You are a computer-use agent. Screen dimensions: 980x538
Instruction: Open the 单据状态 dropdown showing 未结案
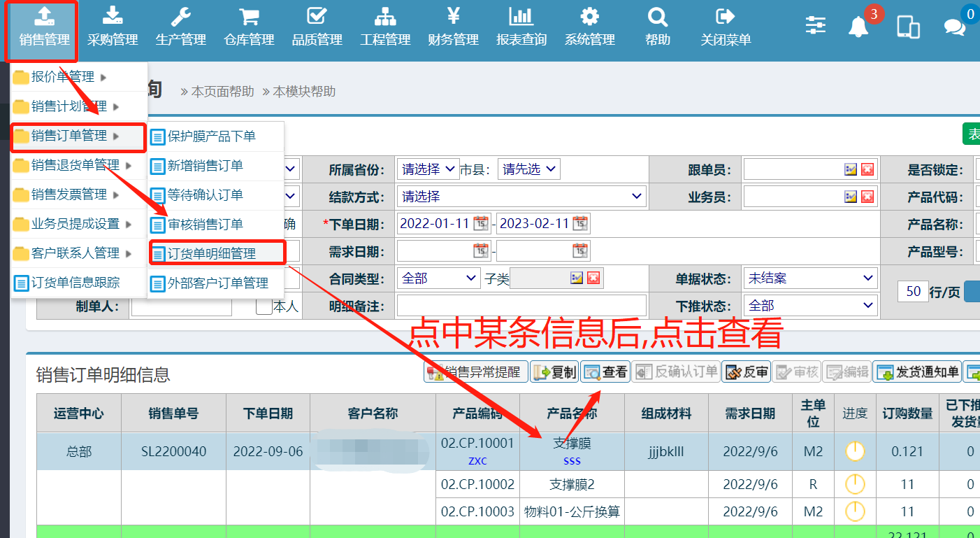click(x=809, y=278)
